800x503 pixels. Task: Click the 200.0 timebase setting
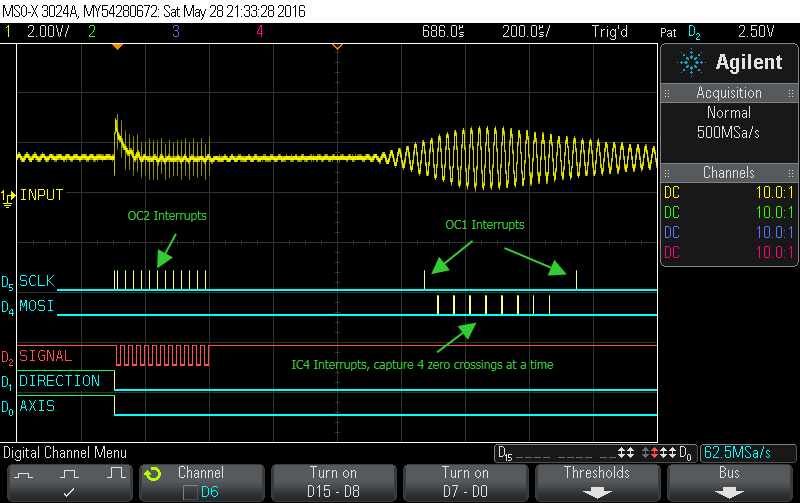[526, 31]
